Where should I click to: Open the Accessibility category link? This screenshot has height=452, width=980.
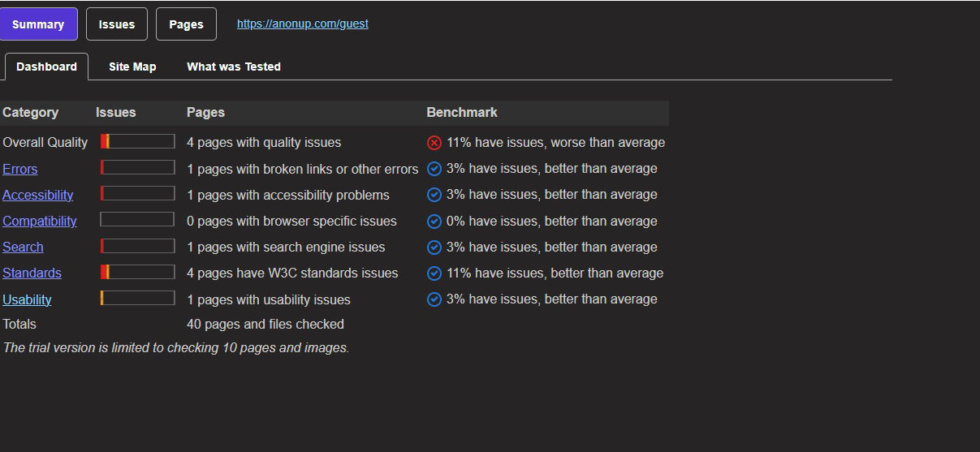click(x=37, y=195)
